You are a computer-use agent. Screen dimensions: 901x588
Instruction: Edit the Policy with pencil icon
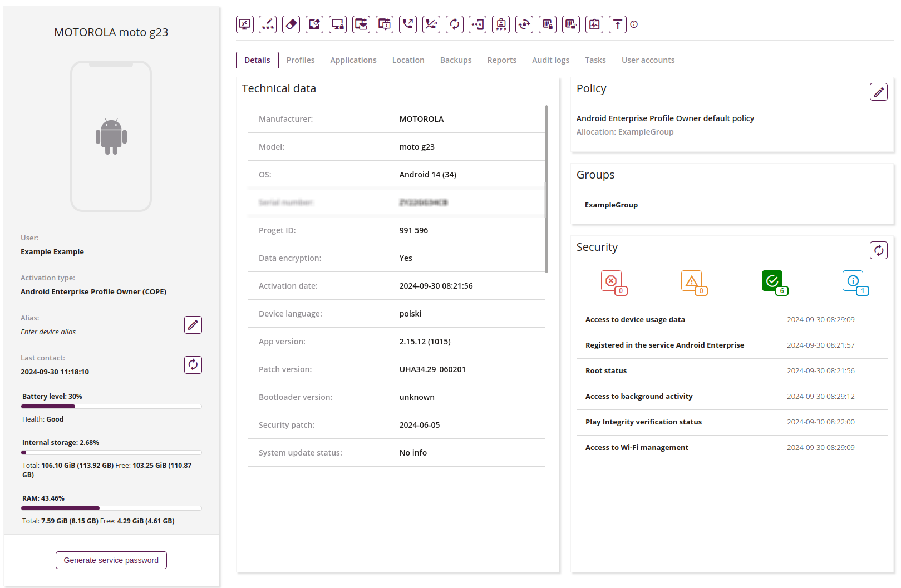click(x=879, y=92)
